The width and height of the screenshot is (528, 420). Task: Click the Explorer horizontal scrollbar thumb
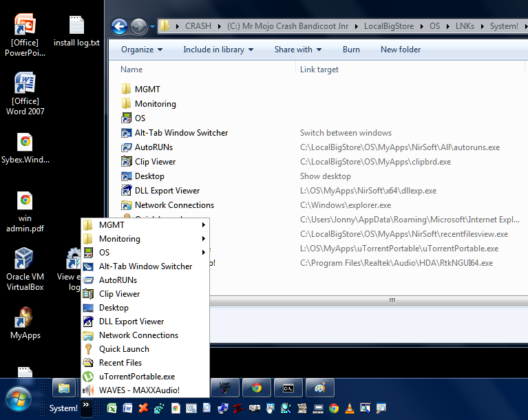392,300
